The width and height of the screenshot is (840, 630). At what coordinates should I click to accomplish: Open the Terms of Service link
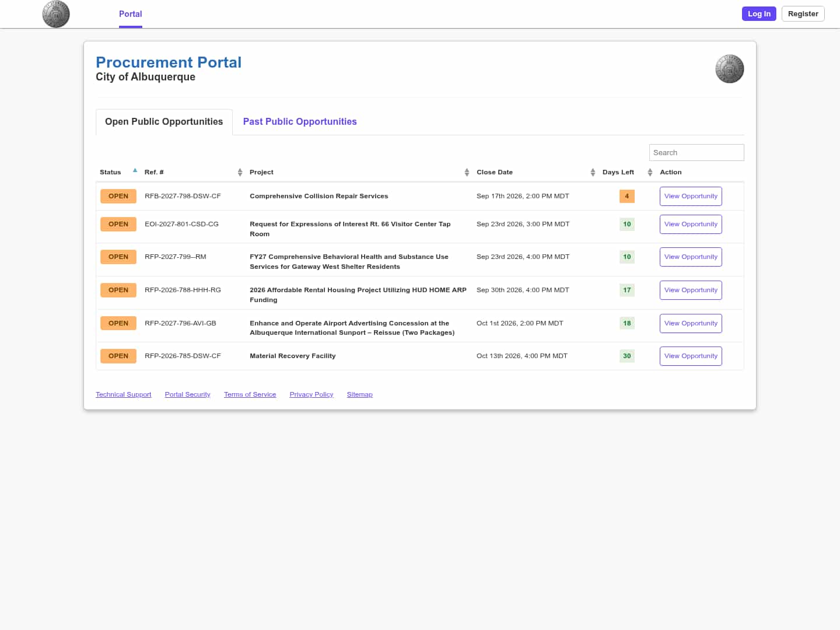[x=250, y=394]
